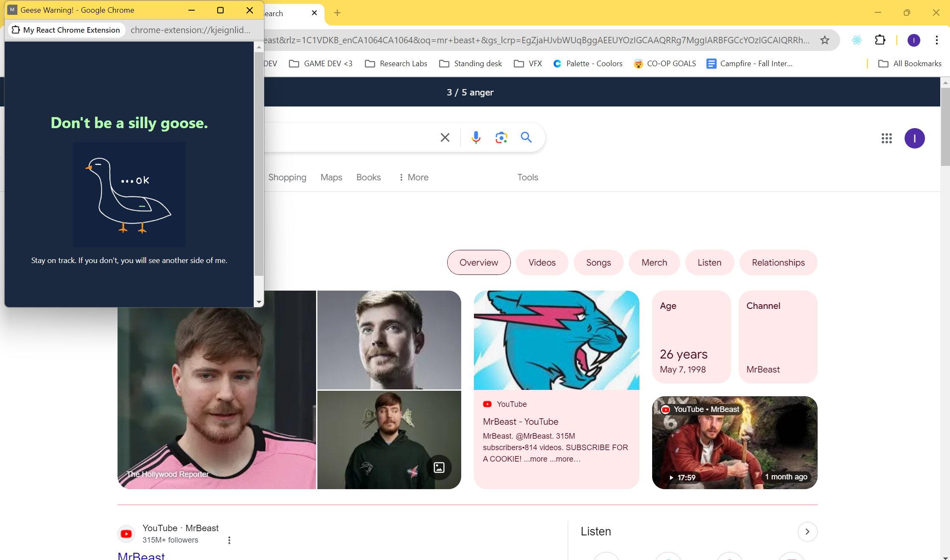Select the Merch chip
This screenshot has width=950, height=560.
point(654,263)
